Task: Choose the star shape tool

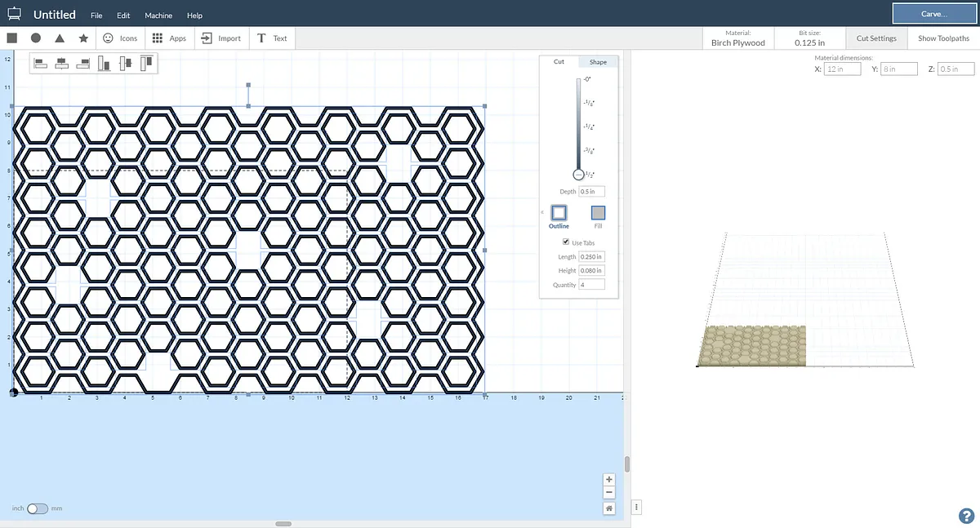Action: [83, 38]
